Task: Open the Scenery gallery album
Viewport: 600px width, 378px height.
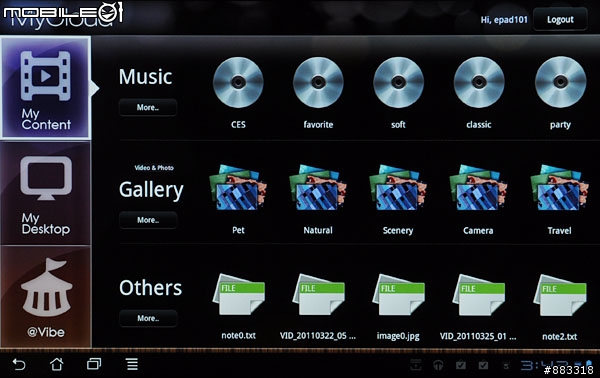Action: click(x=398, y=187)
